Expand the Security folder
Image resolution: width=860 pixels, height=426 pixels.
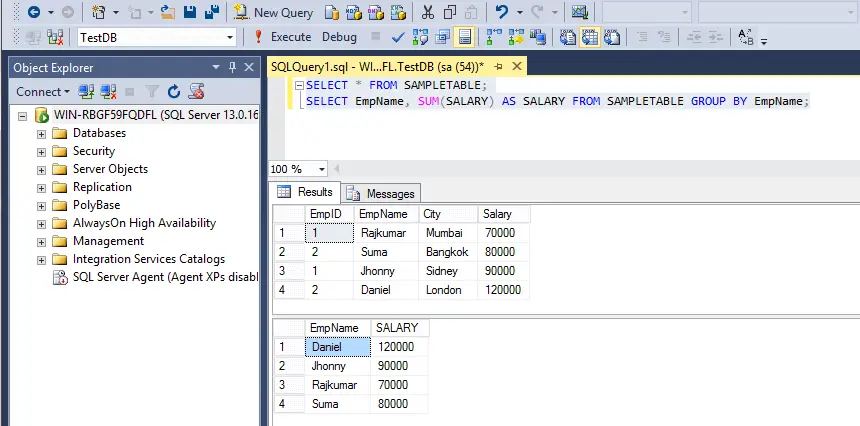(41, 152)
